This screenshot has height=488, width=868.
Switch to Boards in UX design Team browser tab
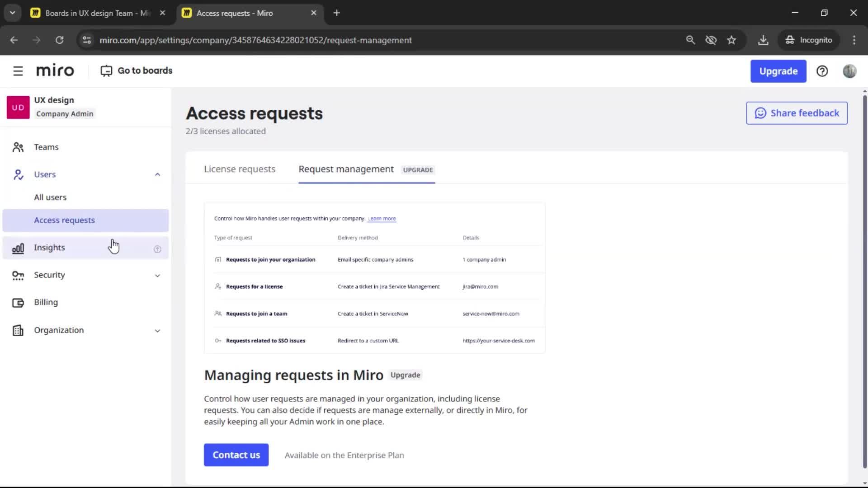coord(97,13)
